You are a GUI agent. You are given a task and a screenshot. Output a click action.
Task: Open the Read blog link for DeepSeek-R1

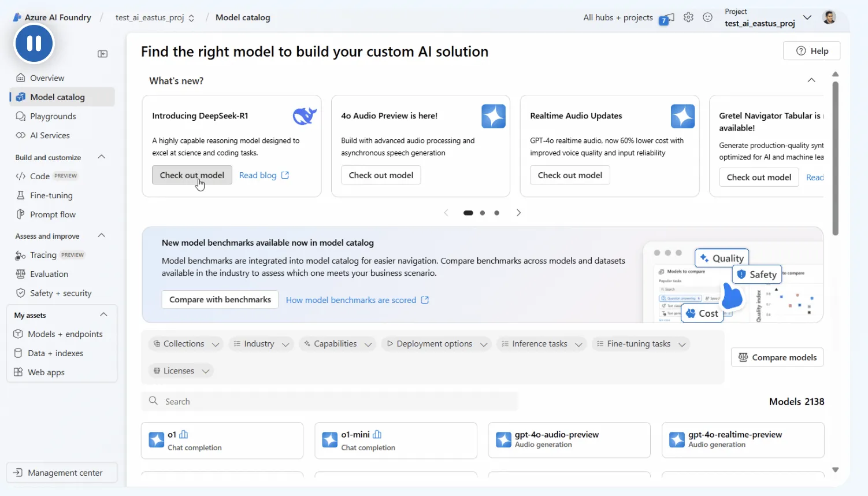tap(264, 175)
